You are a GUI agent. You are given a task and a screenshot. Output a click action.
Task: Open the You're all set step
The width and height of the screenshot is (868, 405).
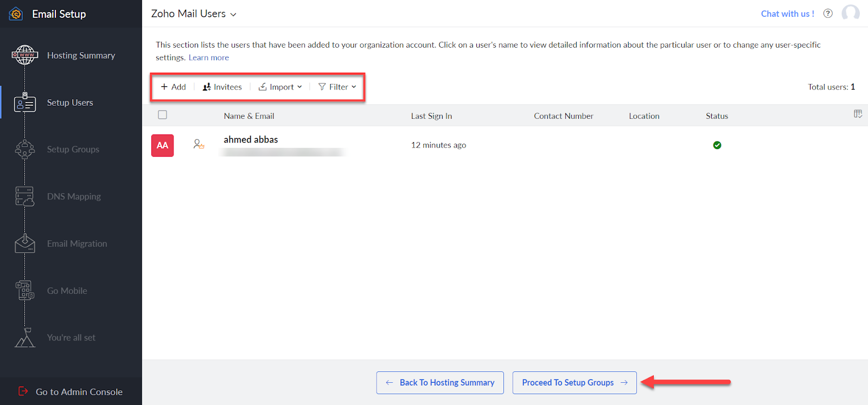71,337
